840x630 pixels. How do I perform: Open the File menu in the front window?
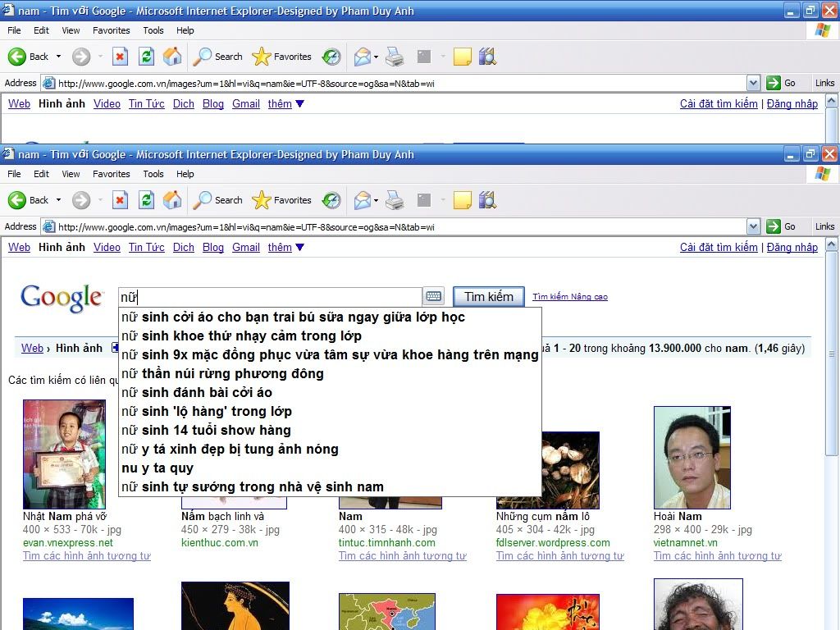[x=14, y=174]
